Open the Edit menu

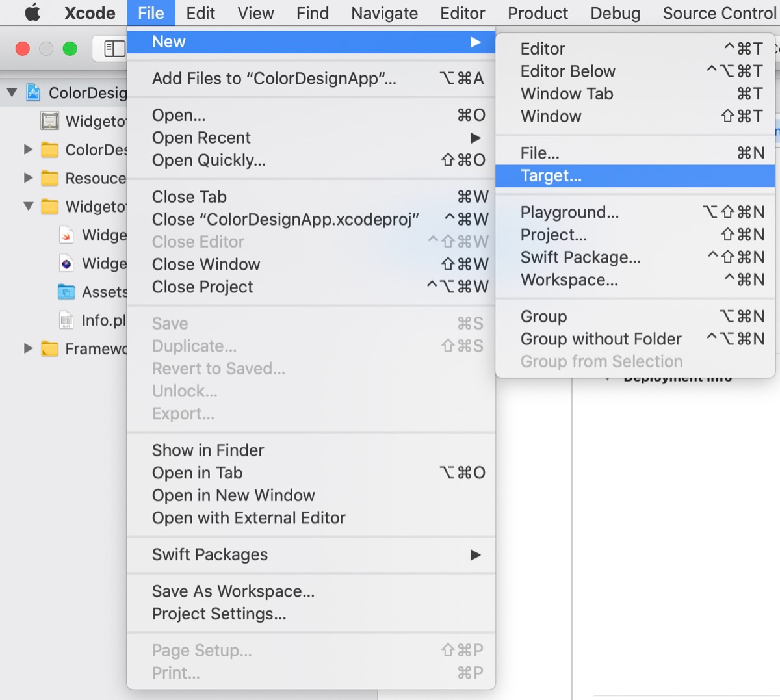coord(200,13)
